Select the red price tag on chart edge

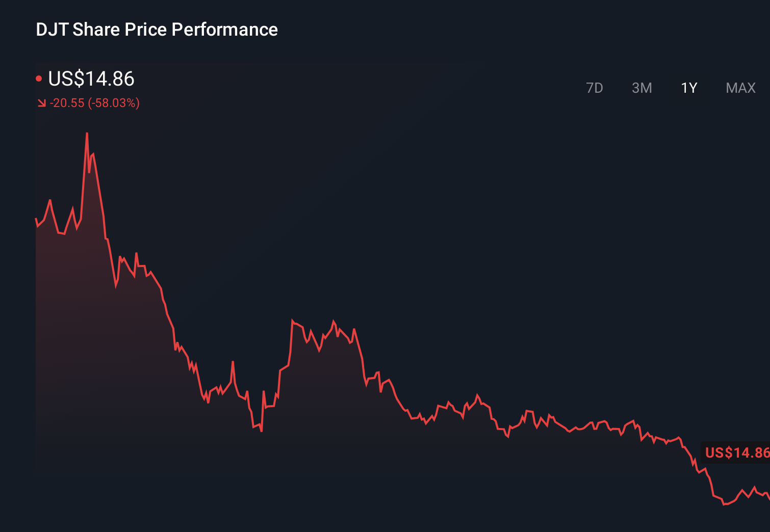point(736,453)
